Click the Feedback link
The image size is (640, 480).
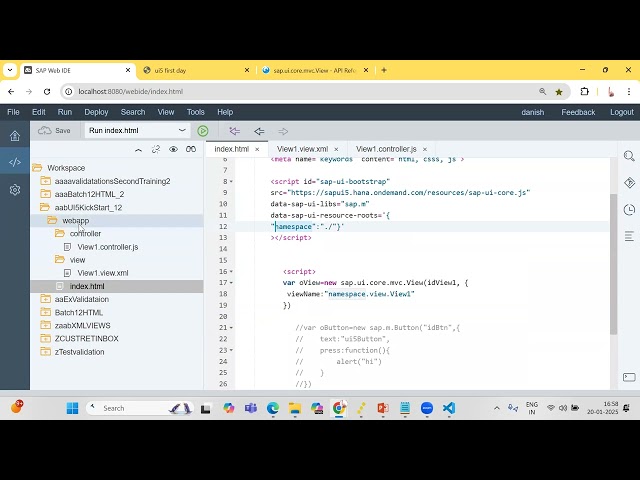(x=578, y=112)
